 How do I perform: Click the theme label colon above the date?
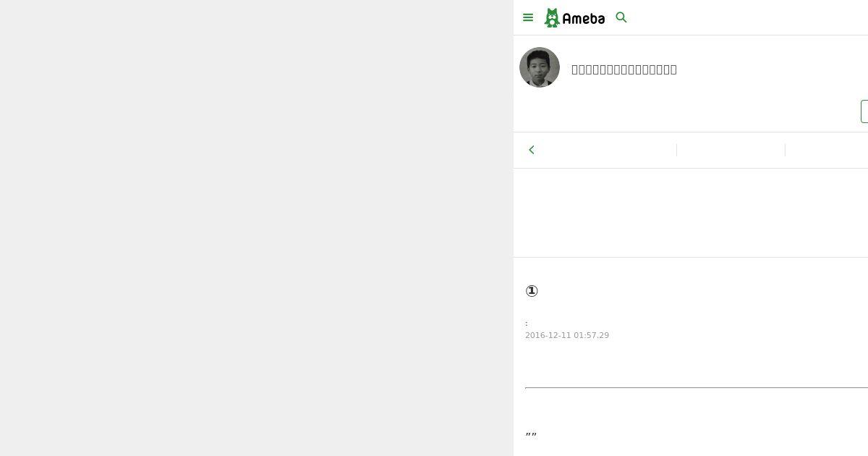point(527,324)
